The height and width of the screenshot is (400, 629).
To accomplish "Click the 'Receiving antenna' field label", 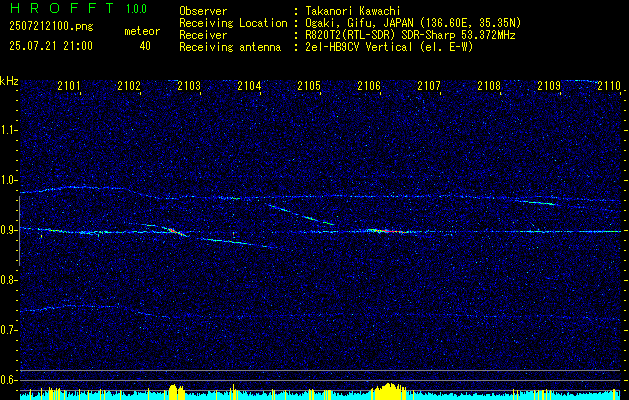I will tap(230, 47).
